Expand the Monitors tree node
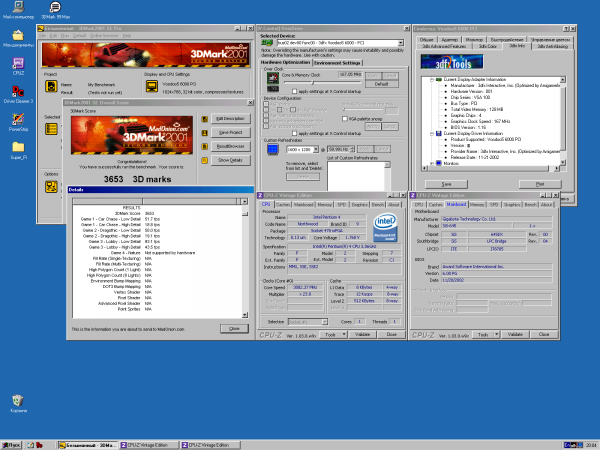Viewport: 600px width, 450px height. [x=431, y=163]
